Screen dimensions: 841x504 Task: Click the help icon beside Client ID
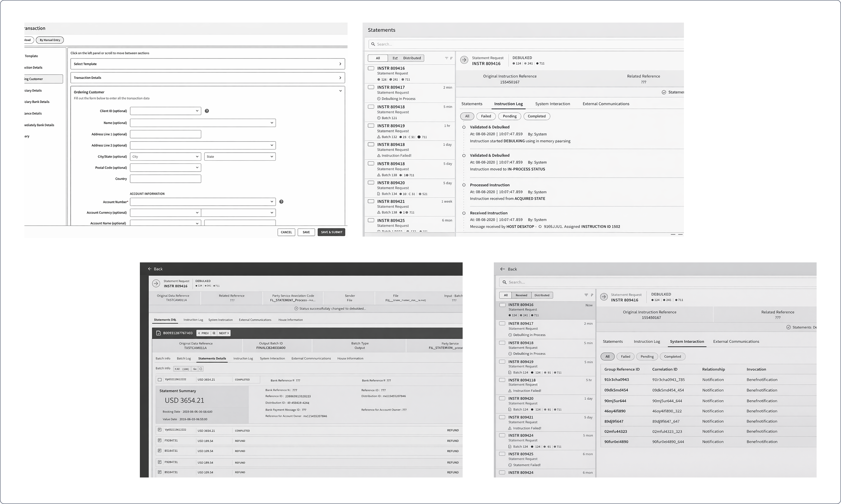point(207,111)
